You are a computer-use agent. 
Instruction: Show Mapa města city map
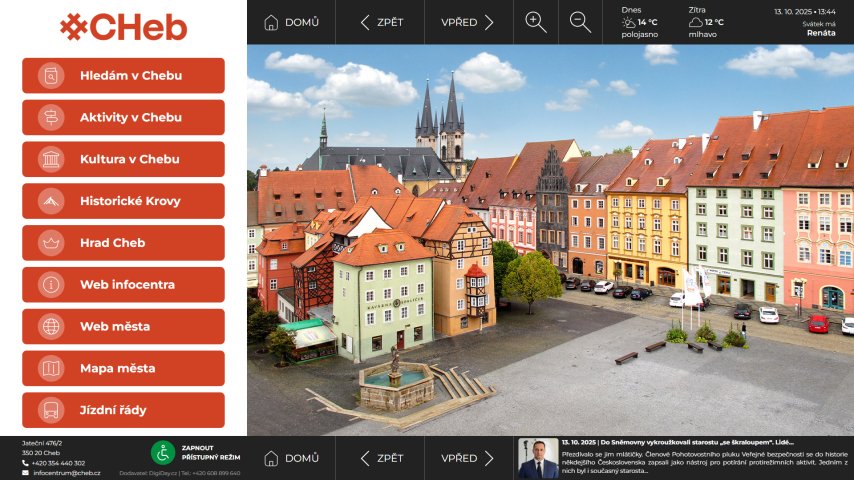123,369
